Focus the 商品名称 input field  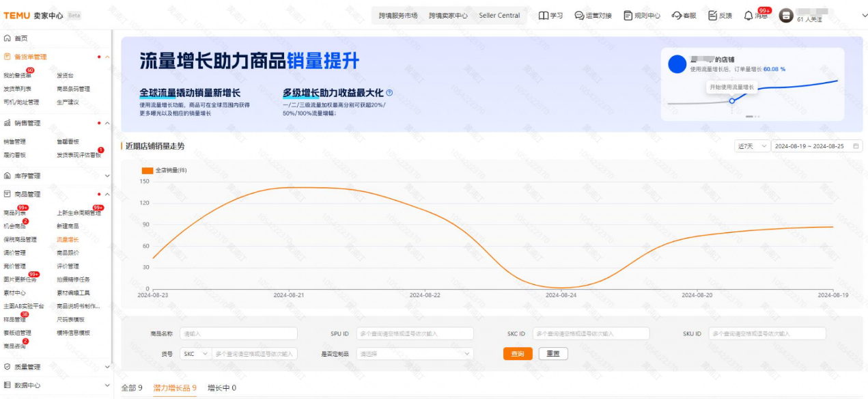click(239, 333)
